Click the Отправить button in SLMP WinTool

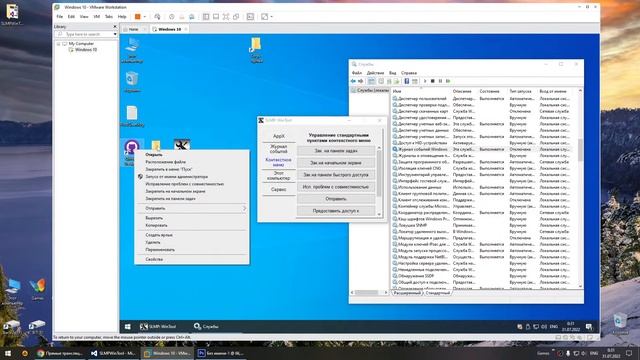tap(336, 199)
